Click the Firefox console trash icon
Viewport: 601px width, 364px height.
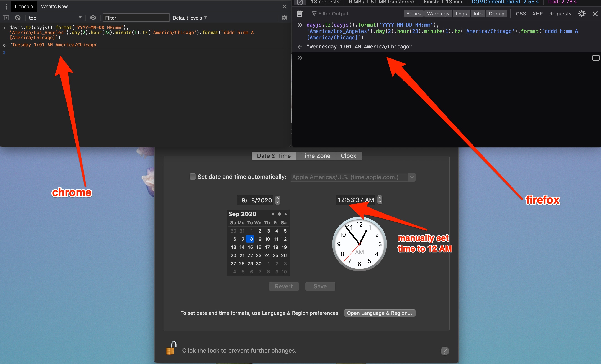point(300,14)
